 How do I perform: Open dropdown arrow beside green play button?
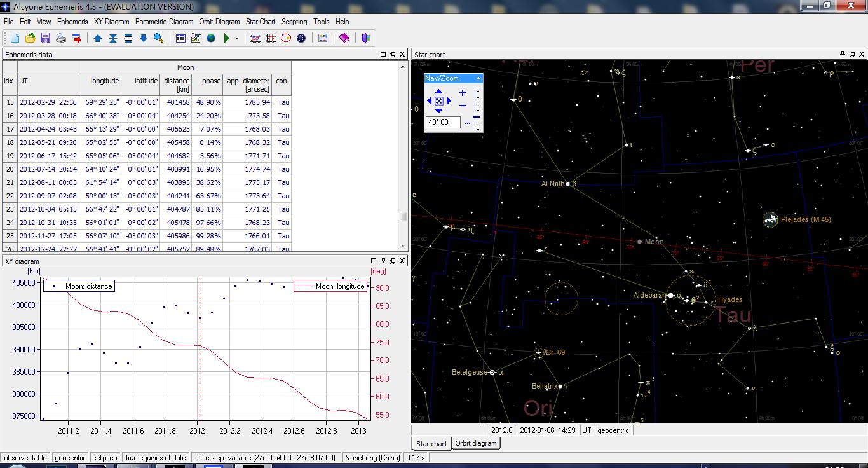tap(237, 38)
